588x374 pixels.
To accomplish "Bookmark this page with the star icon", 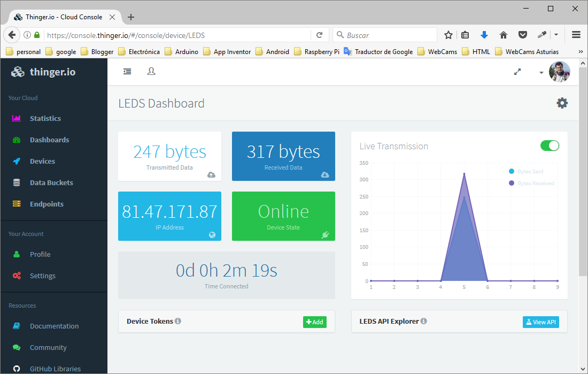I will 448,35.
